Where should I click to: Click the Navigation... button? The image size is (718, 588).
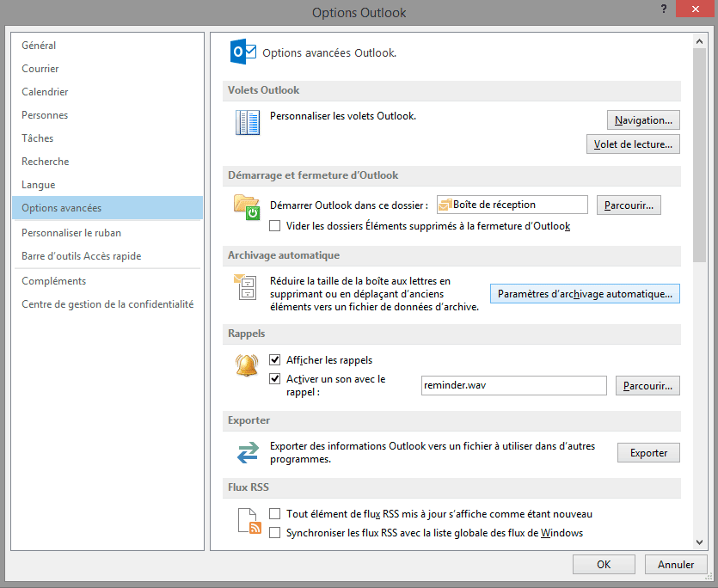643,120
